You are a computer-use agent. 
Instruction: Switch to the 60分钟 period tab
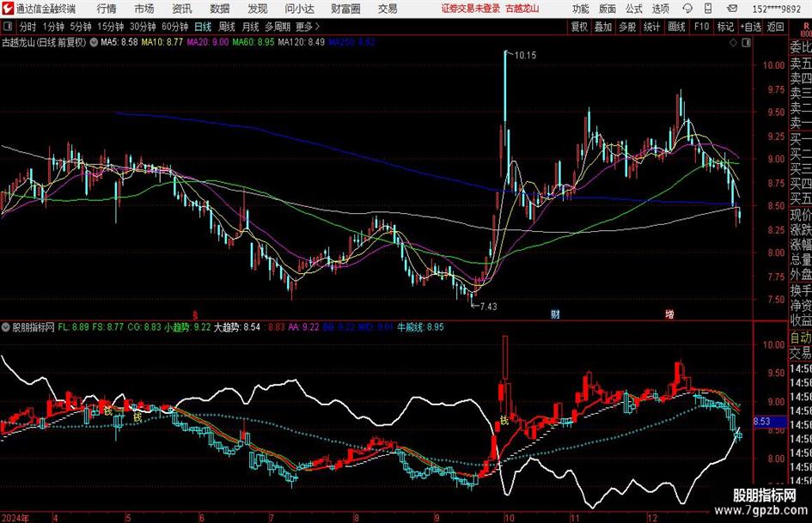pos(174,27)
